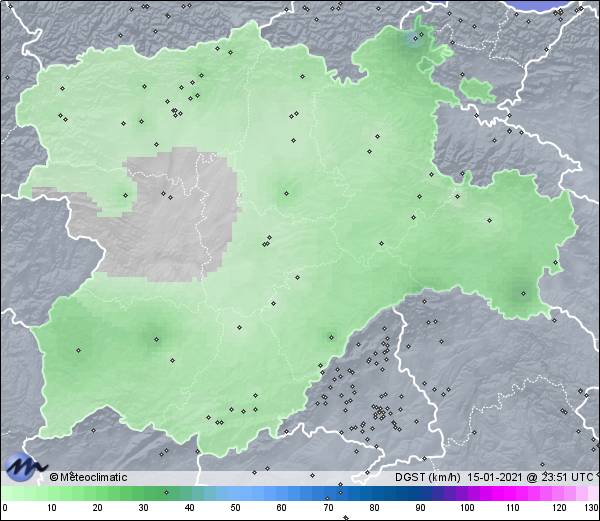Click scale value 120

tap(559, 508)
